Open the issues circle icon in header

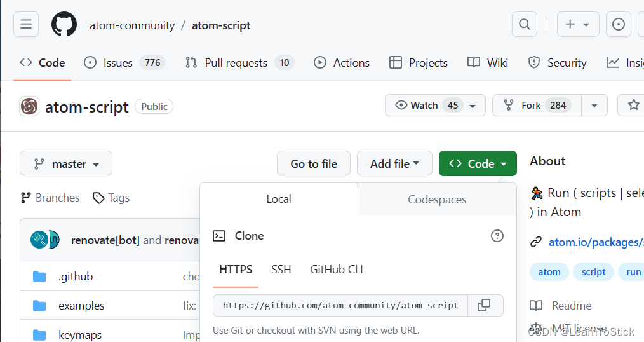point(619,24)
